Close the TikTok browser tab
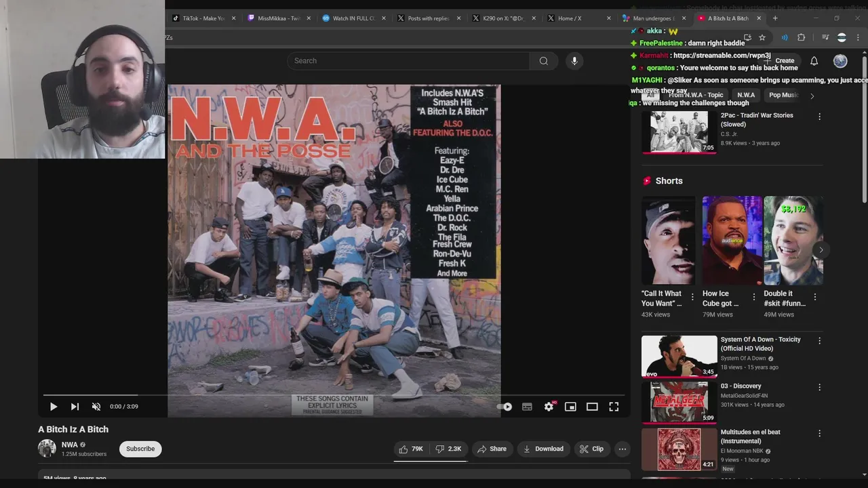Viewport: 868px width, 488px height. 234,18
